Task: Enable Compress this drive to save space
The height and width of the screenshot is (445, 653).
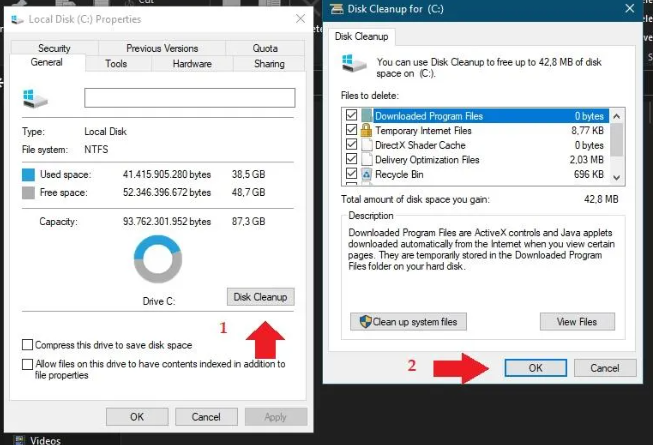Action: click(27, 345)
